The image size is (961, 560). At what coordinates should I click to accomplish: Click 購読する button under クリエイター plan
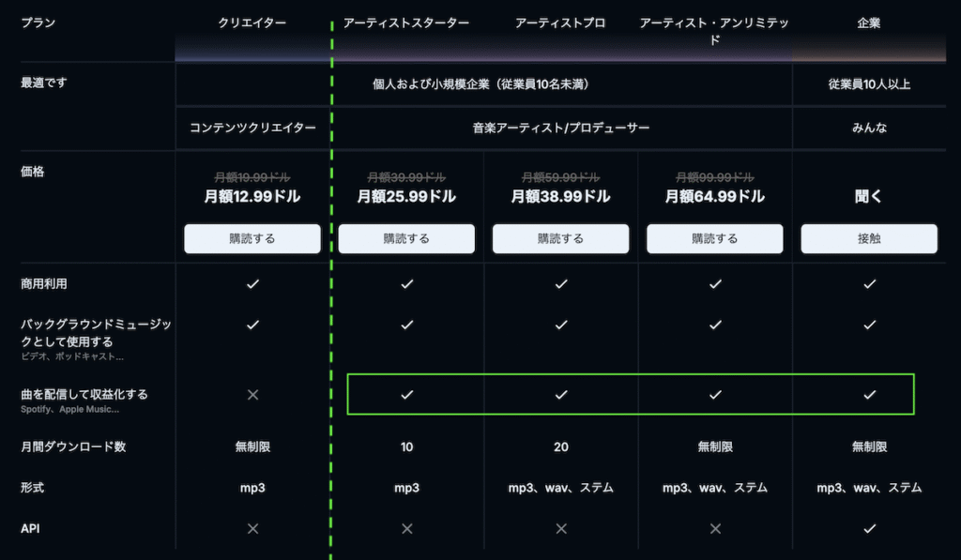click(252, 238)
